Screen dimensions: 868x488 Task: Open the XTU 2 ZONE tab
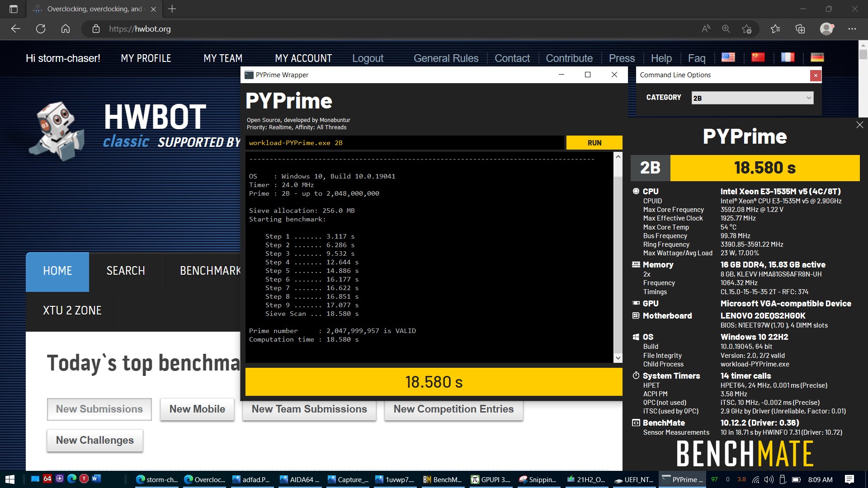[72, 311]
